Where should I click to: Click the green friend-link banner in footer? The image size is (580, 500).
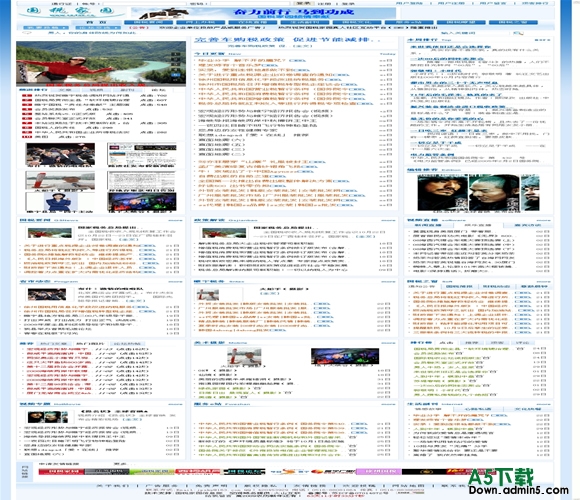tap(152, 472)
